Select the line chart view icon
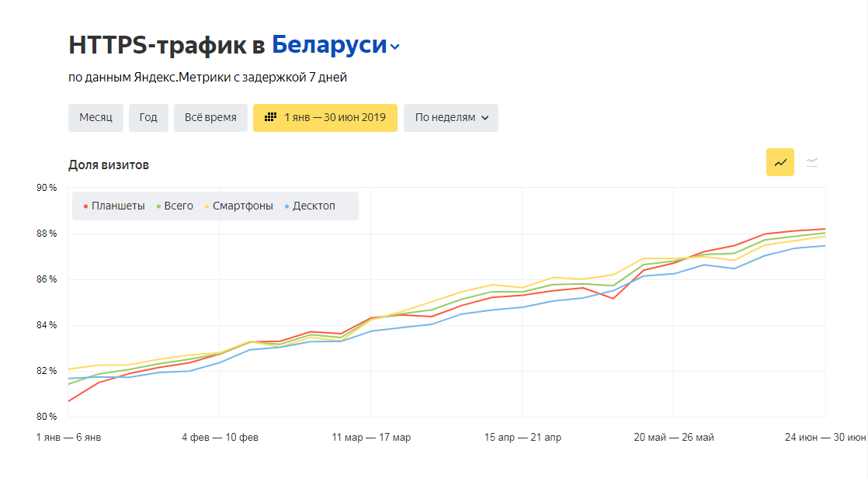 tap(779, 162)
